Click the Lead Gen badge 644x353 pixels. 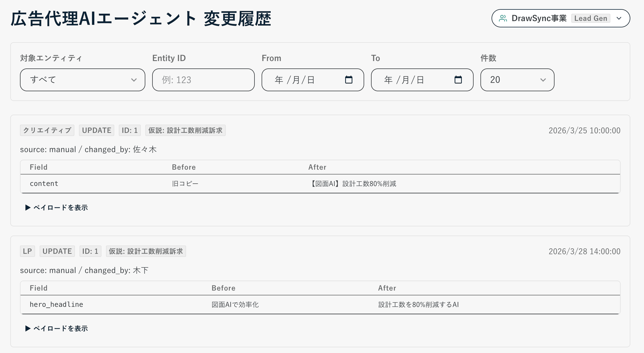tap(590, 18)
